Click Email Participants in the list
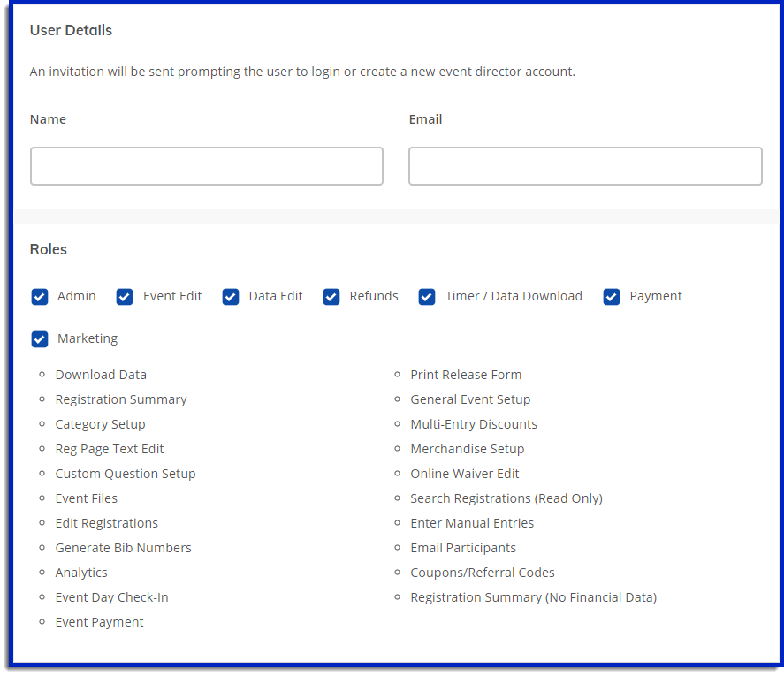The height and width of the screenshot is (676, 784). (x=463, y=548)
